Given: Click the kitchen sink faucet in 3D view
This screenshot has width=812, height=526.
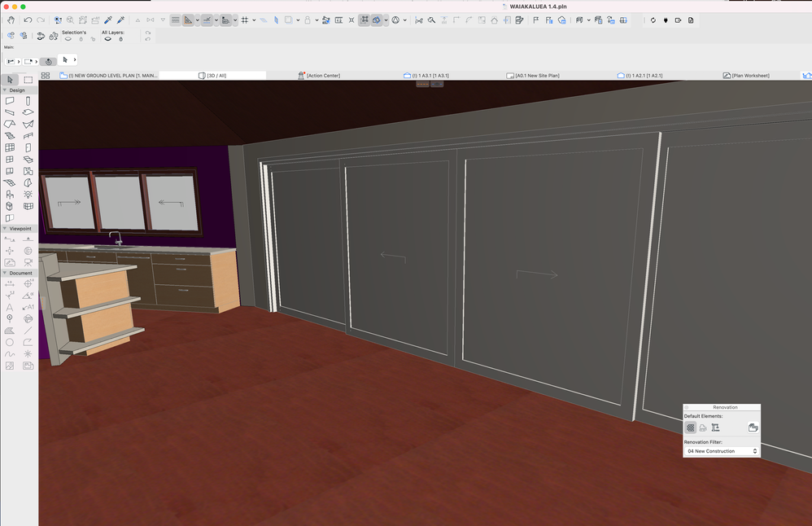Looking at the screenshot, I should tap(117, 238).
